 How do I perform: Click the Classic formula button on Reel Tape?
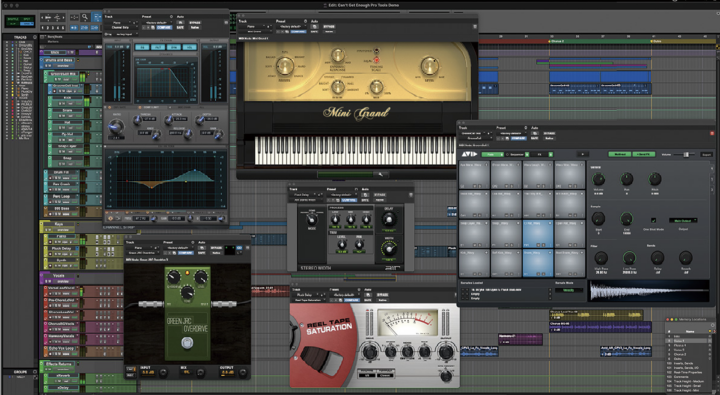tap(385, 376)
